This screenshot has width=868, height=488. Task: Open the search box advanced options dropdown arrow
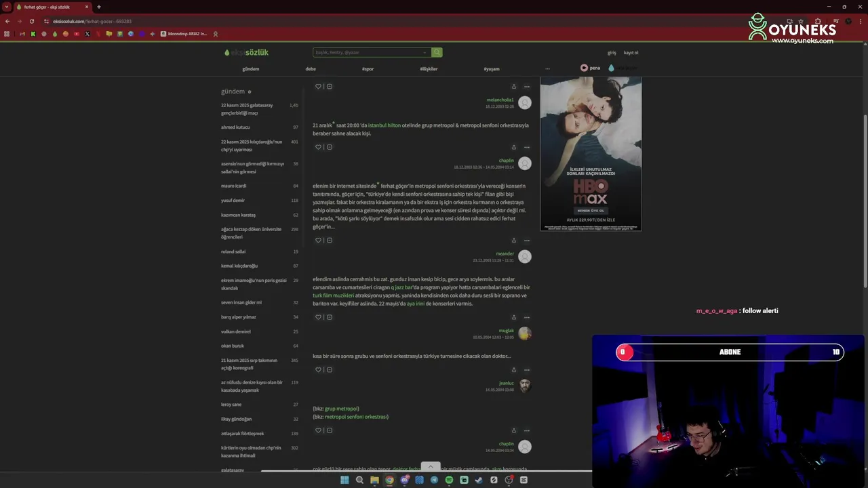tap(425, 52)
